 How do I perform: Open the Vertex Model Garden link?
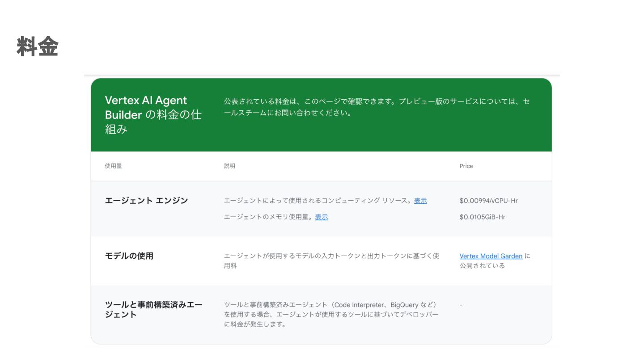click(491, 256)
